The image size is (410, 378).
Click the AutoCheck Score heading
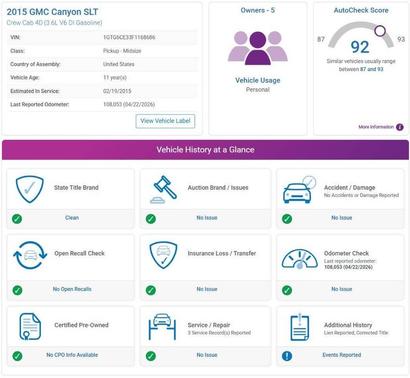[x=361, y=10]
